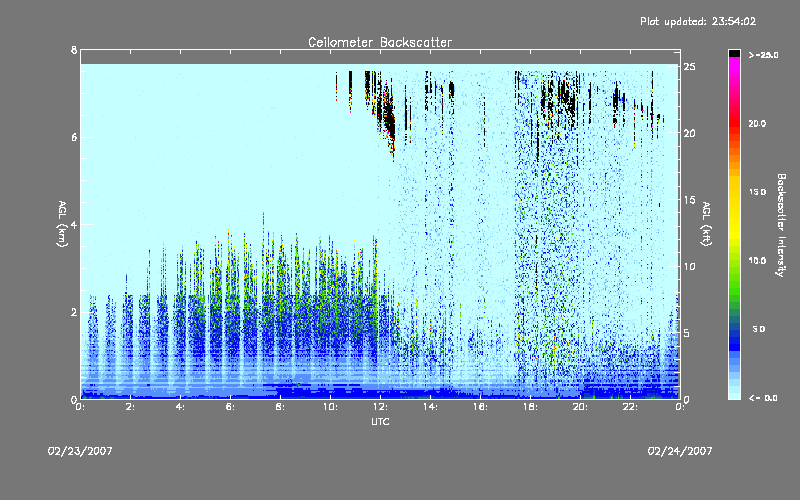The height and width of the screenshot is (500, 800).
Task: Click the "22:" UTC hour tick
Action: [x=631, y=407]
